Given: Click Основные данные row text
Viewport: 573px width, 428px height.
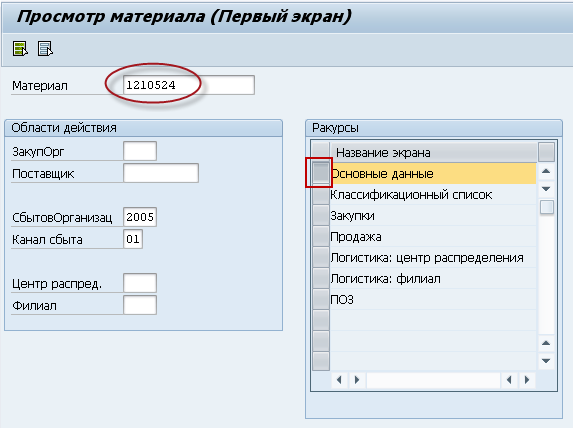Looking at the screenshot, I should click(382, 174).
